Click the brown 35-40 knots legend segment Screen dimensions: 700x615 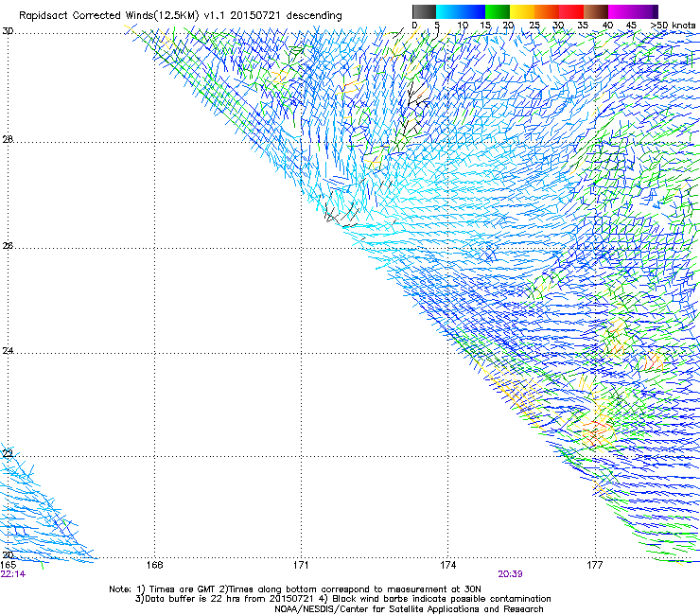[x=596, y=11]
